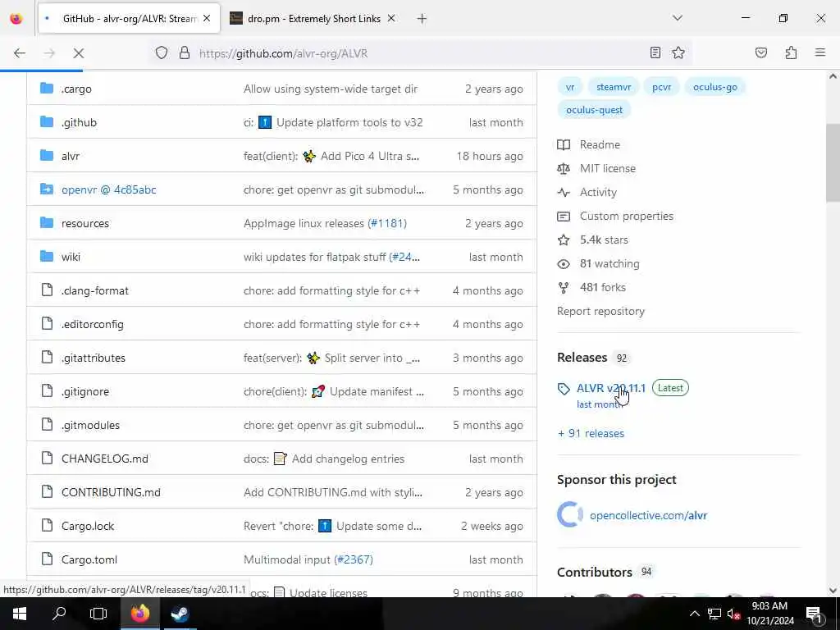Click the openvr submodule folder icon
The height and width of the screenshot is (630, 840).
47,189
